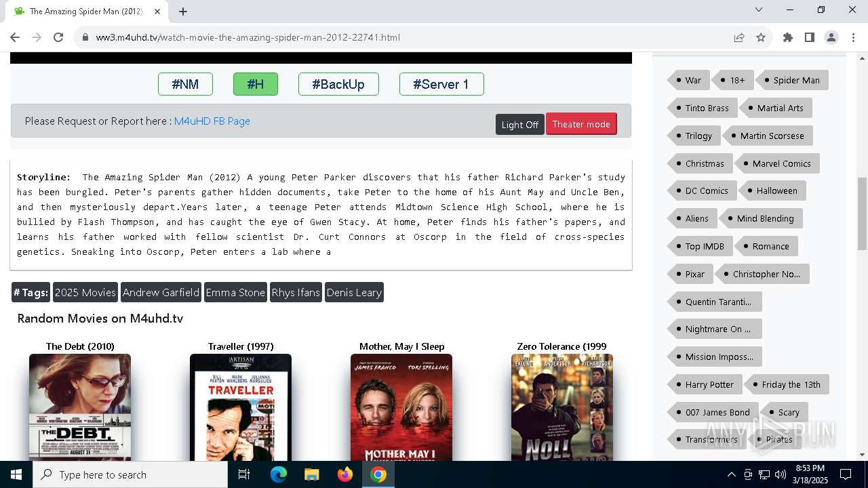This screenshot has height=488, width=868.
Task: Open the Andrew Garfield tag
Action: [161, 292]
